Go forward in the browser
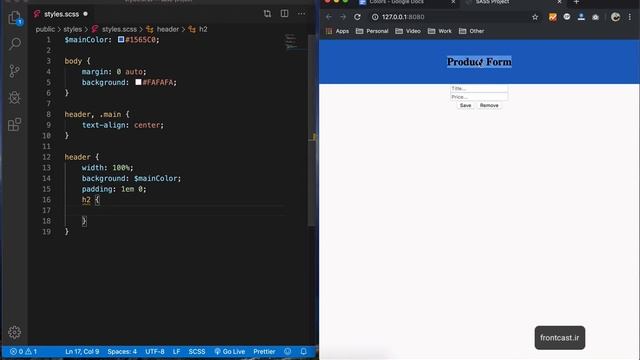 click(343, 17)
